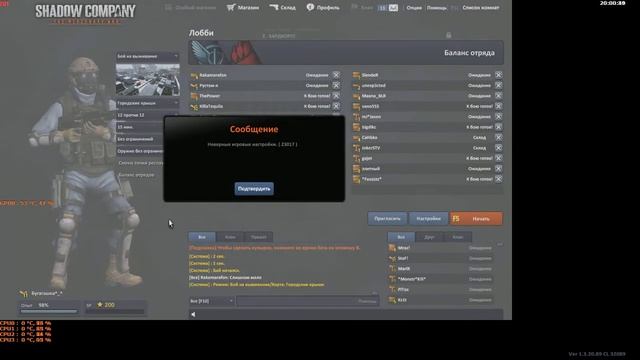
Task: Go to Список комнат room list
Action: [x=480, y=8]
